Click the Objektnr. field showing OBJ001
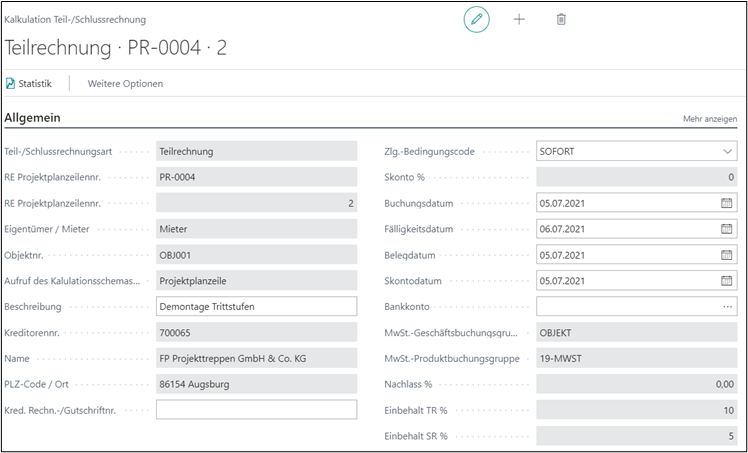Image resolution: width=748 pixels, height=453 pixels. [256, 255]
